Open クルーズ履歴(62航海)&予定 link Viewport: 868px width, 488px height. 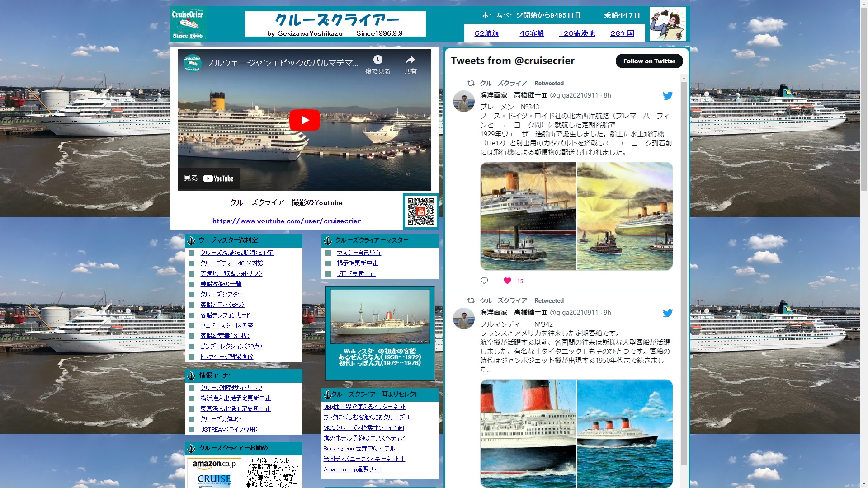pos(237,253)
